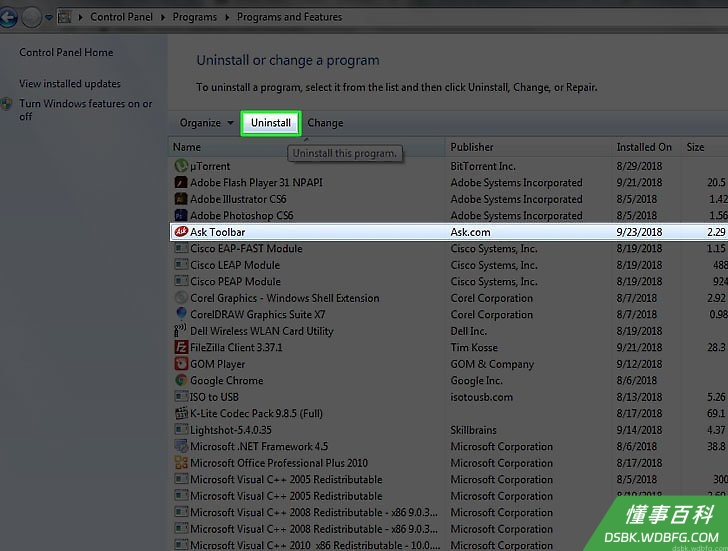Click the Uninstall button
Screen dimensions: 728x551
tap(271, 123)
